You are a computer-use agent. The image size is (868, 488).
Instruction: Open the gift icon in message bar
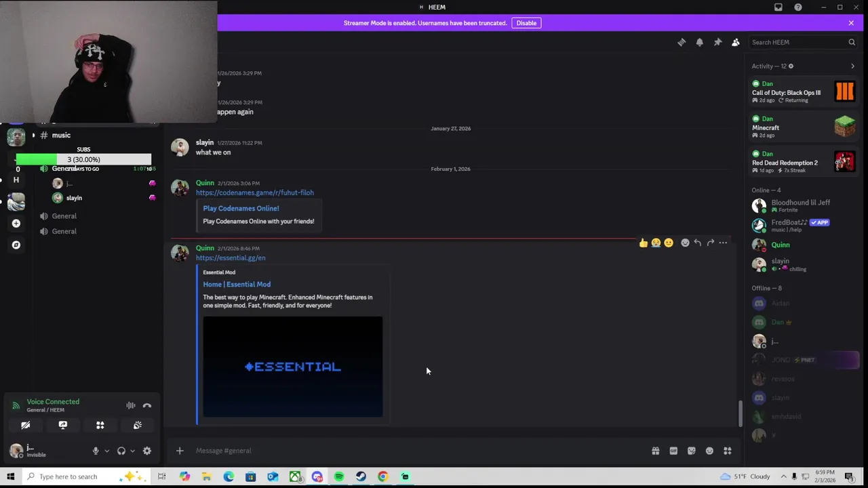point(656,451)
